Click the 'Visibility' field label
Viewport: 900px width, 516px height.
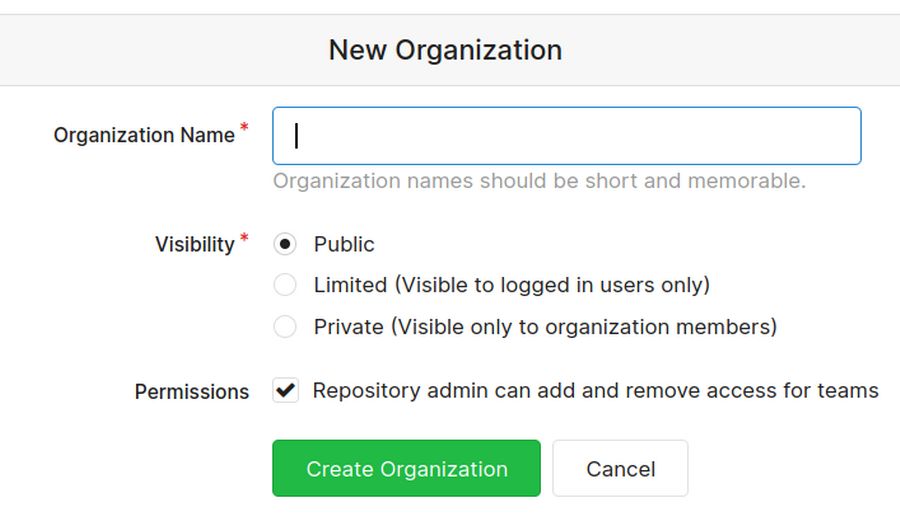[194, 245]
